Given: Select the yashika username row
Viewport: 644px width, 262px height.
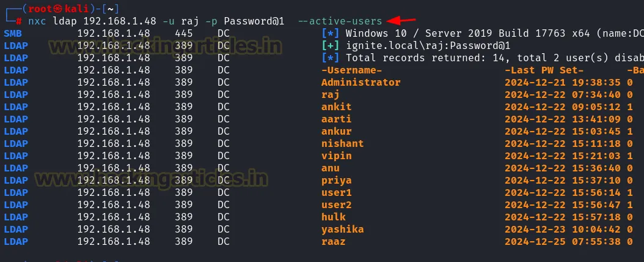Looking at the screenshot, I should (x=342, y=230).
